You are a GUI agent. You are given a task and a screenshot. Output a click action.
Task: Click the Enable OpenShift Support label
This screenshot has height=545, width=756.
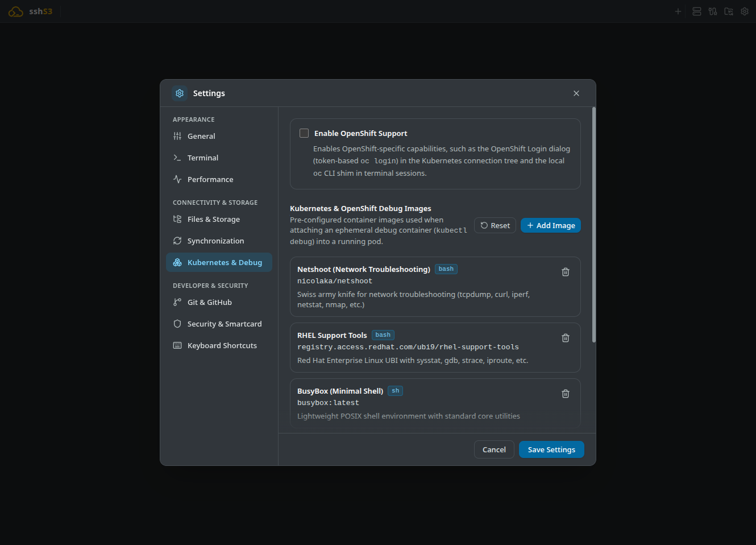pos(361,133)
